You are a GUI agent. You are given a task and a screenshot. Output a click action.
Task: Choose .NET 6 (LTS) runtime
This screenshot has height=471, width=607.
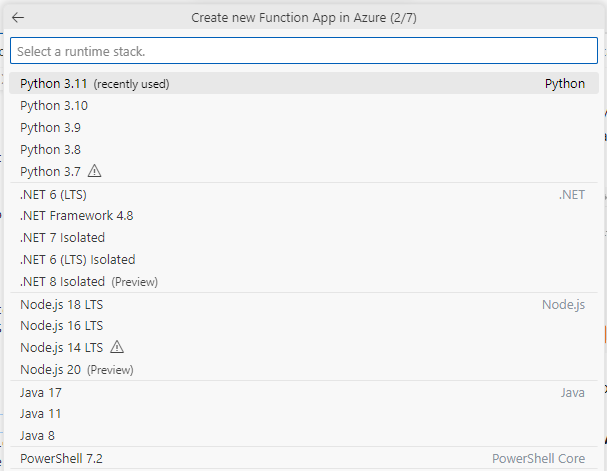click(x=304, y=194)
